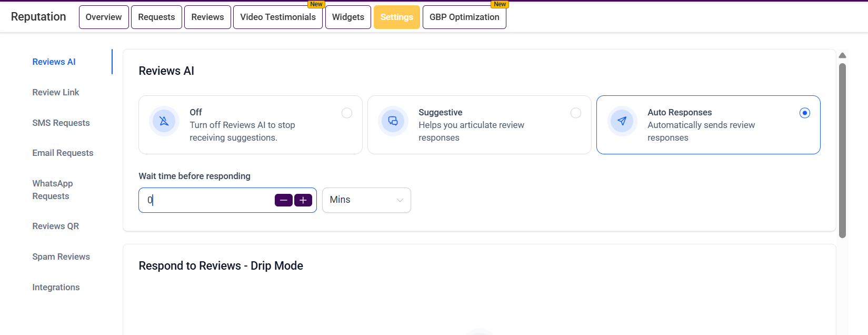The image size is (868, 335).
Task: Open Email Requests in sidebar
Action: pos(63,153)
